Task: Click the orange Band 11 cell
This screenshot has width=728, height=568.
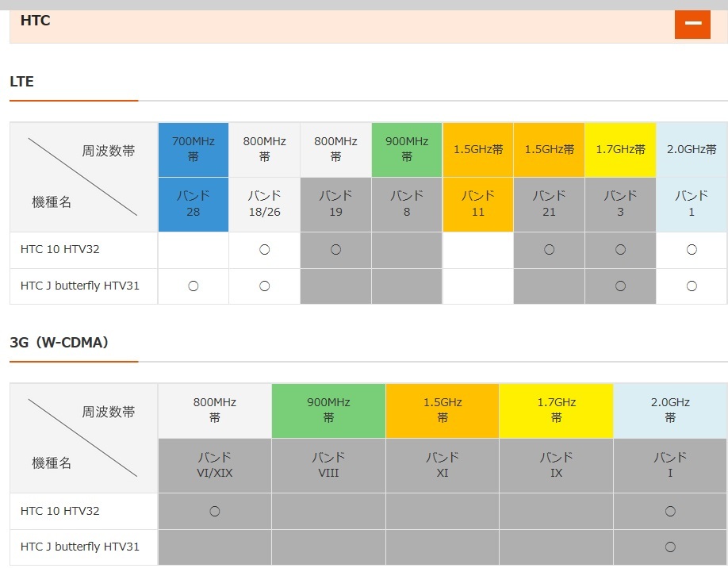Action: (477, 204)
